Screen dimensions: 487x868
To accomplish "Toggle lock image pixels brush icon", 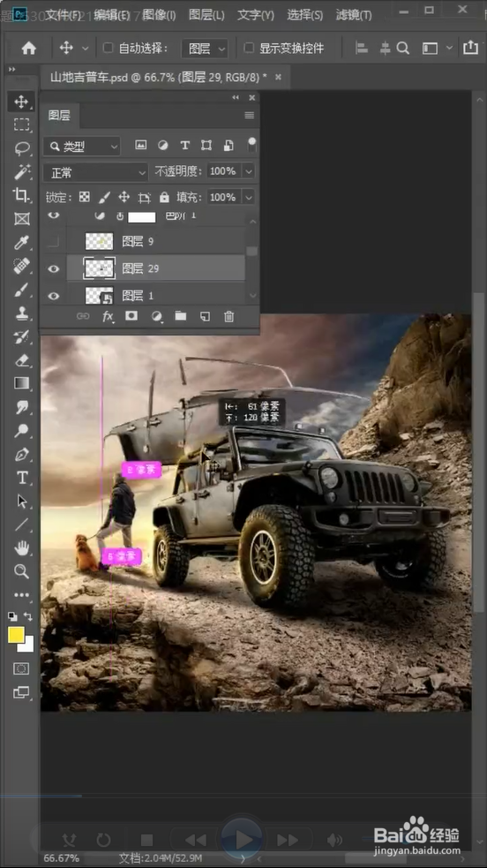I will (x=104, y=197).
